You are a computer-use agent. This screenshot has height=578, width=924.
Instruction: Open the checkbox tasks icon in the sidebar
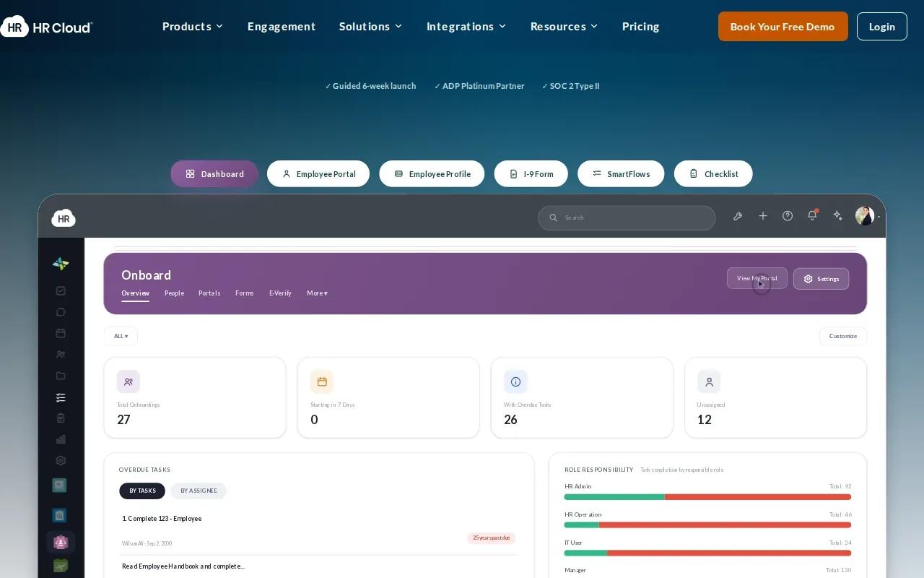(61, 290)
